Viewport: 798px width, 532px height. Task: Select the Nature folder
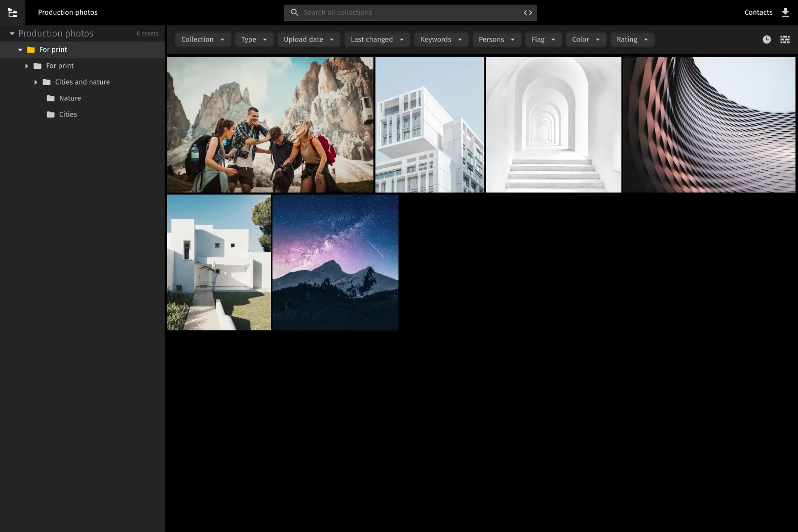click(x=70, y=98)
